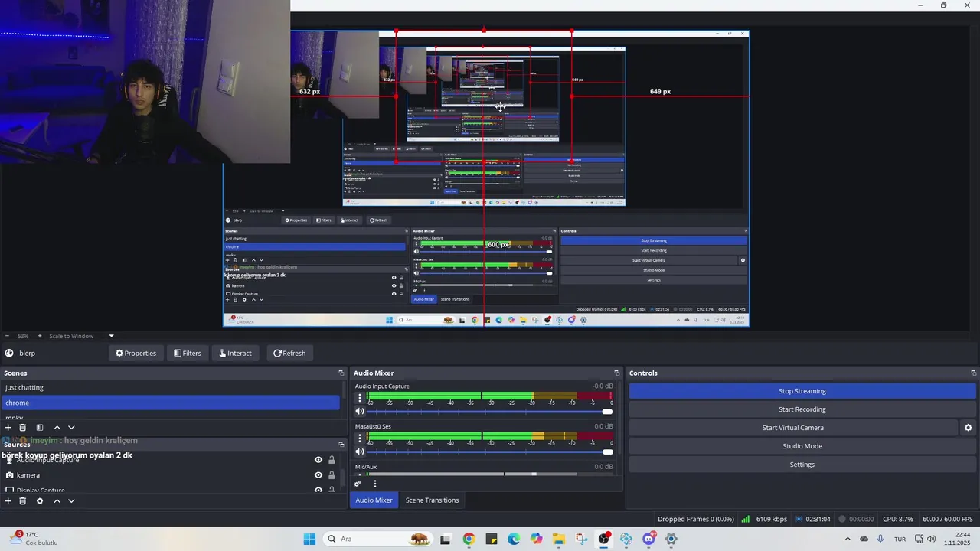
Task: Click Stop Streaming
Action: (x=802, y=391)
